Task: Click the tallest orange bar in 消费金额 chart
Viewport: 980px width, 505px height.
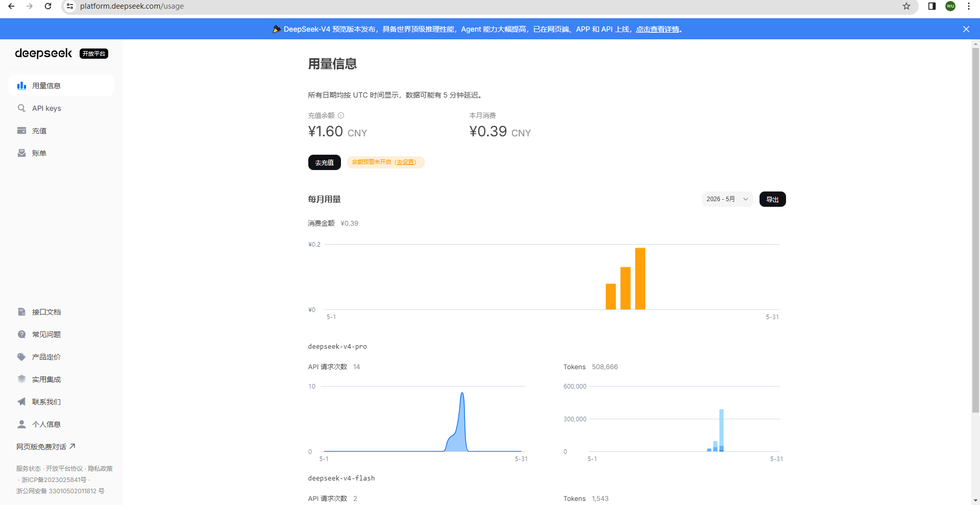Action: click(x=640, y=279)
